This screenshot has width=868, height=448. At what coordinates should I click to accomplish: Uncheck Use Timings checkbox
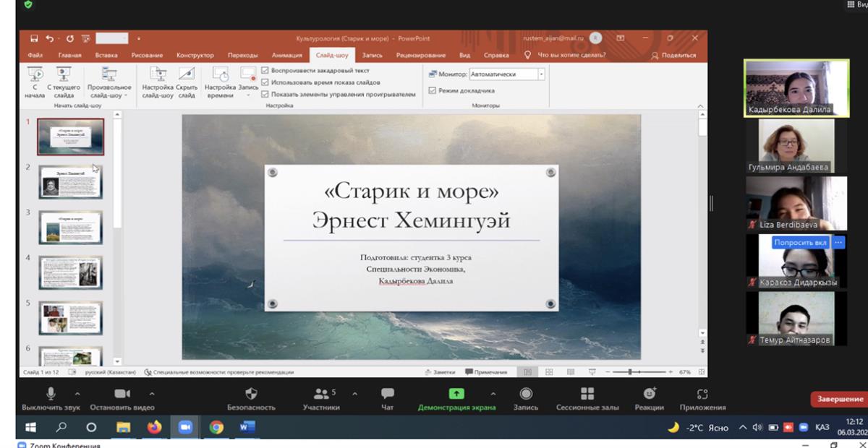click(x=265, y=82)
